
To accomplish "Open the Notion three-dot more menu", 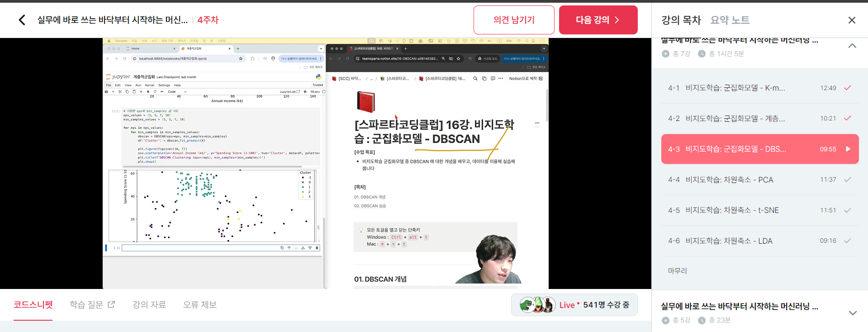I will point(501,78).
